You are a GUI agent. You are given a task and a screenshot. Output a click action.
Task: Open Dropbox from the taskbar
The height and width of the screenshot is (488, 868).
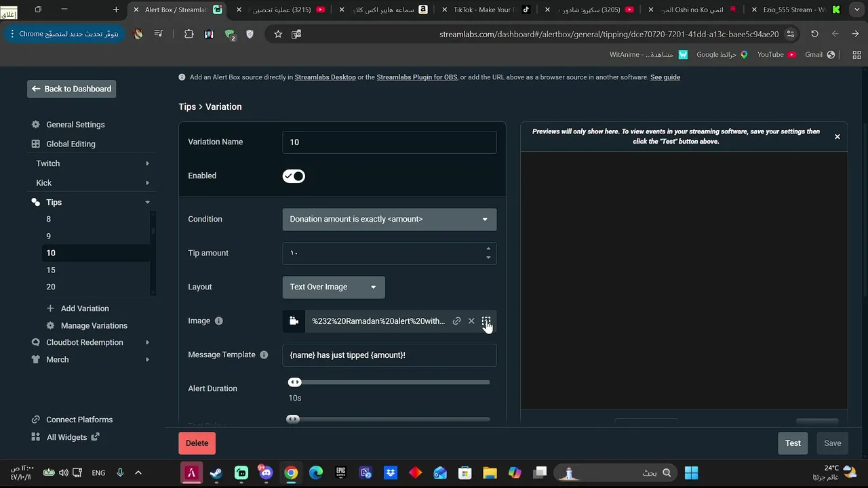[391, 472]
